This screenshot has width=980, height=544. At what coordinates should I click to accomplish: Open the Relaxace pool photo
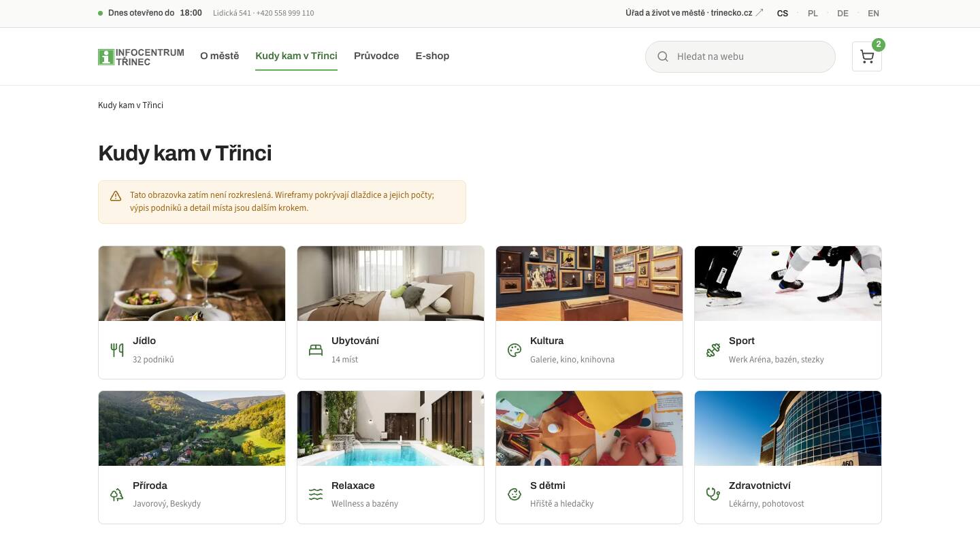pyautogui.click(x=391, y=428)
